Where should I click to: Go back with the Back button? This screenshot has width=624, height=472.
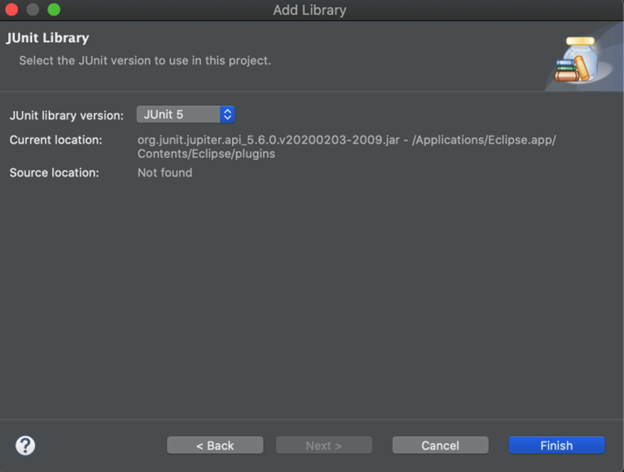(215, 445)
